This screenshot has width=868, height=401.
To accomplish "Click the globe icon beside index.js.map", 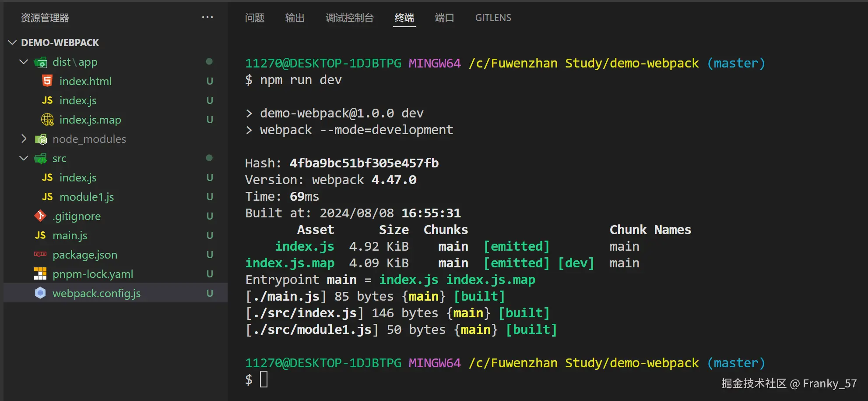I will pyautogui.click(x=47, y=120).
